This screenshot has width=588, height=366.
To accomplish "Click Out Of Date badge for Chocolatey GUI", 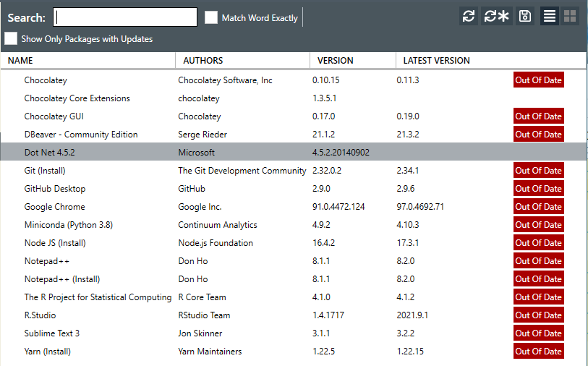I will (x=539, y=116).
